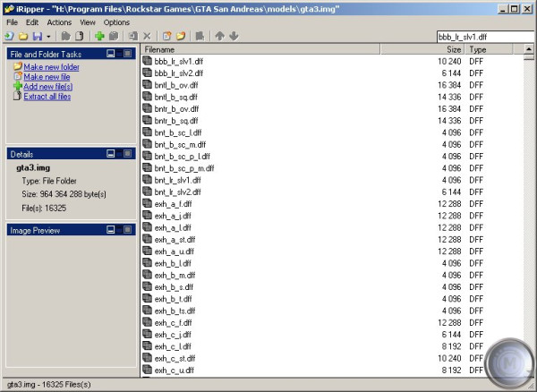Open the Options menu
Screen dimensions: 537x392
tap(116, 21)
